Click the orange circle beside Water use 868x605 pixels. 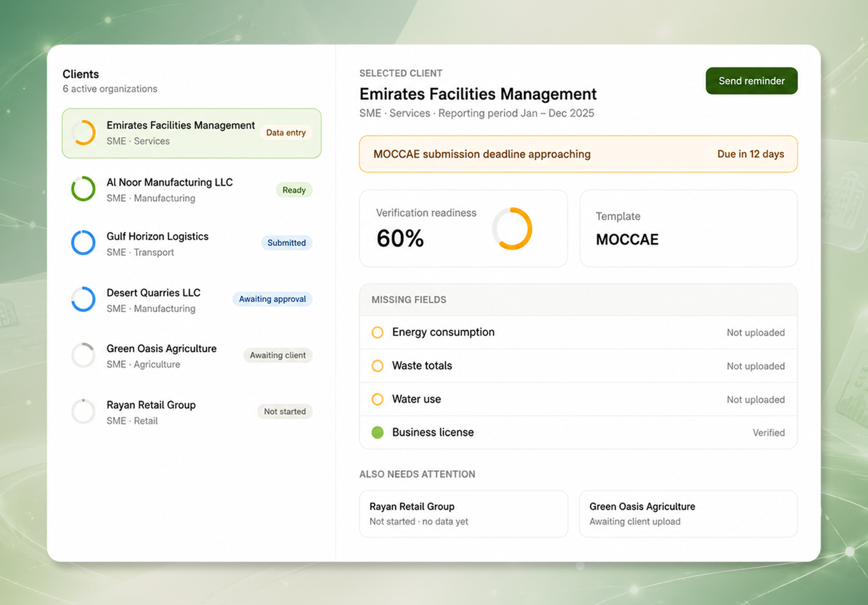click(x=377, y=399)
